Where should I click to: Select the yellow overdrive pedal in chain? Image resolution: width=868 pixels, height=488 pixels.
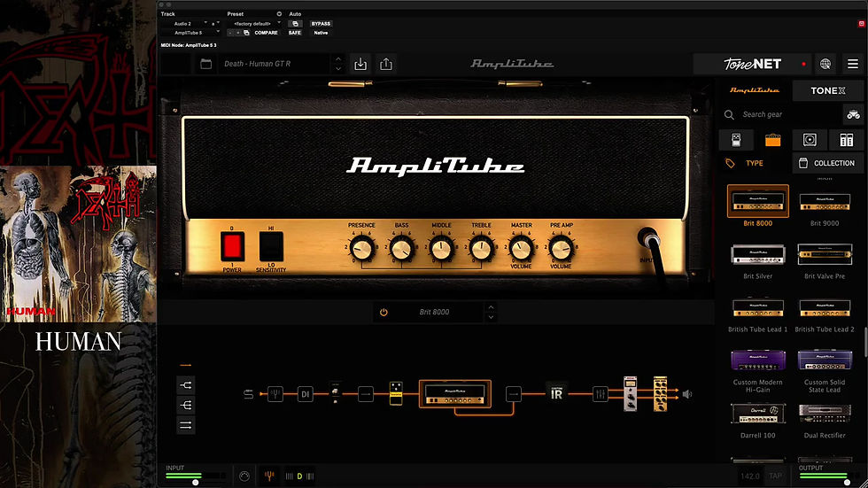[396, 393]
